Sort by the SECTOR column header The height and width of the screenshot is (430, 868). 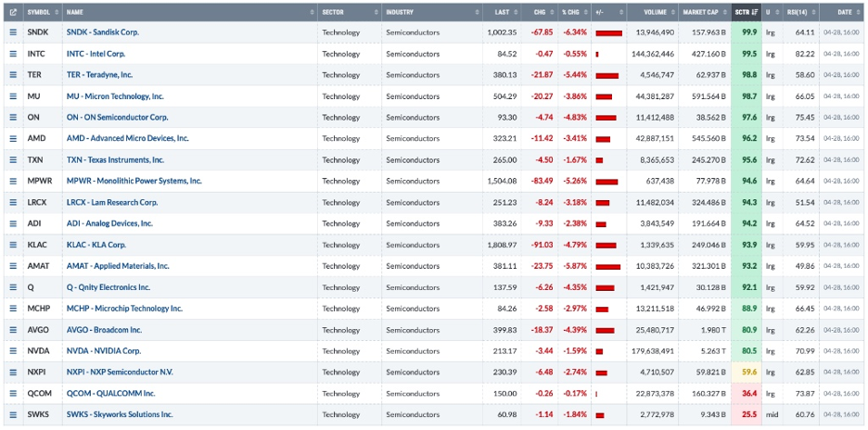point(350,12)
